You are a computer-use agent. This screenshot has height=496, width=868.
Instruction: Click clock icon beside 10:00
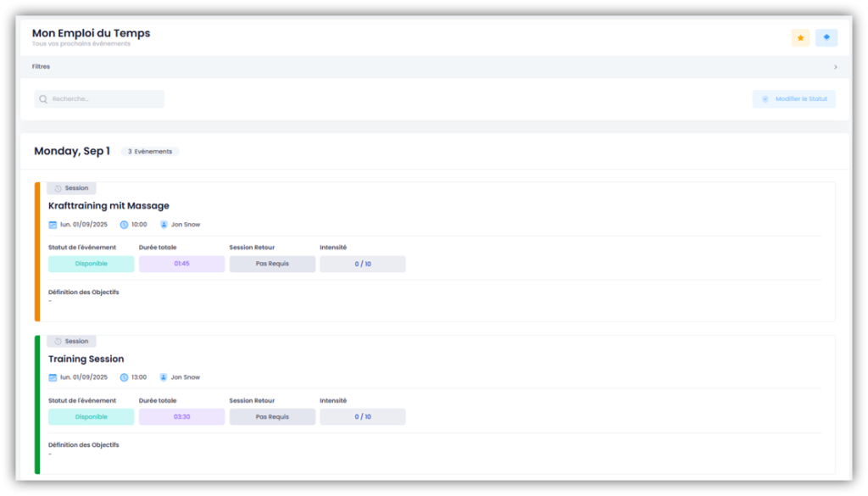tap(124, 225)
